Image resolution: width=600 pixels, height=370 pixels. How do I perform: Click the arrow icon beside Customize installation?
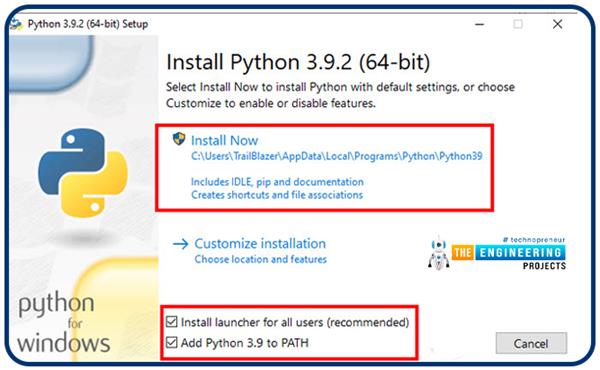click(180, 244)
